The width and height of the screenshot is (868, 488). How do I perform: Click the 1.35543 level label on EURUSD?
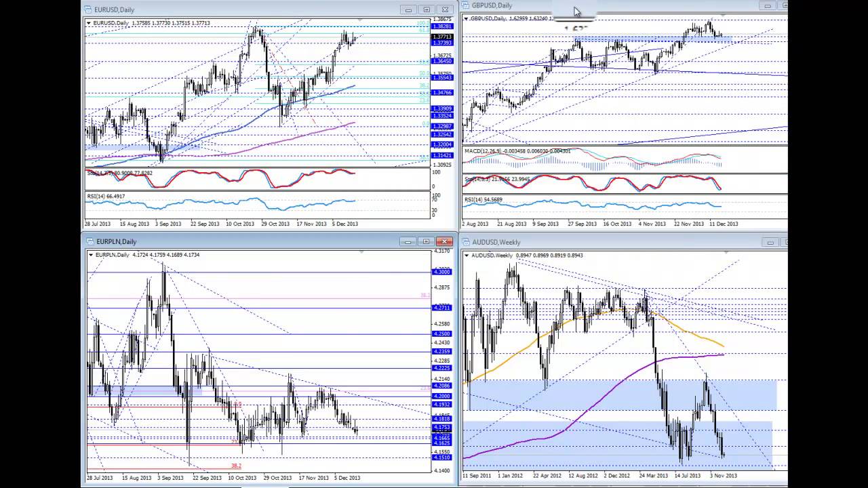pos(442,77)
